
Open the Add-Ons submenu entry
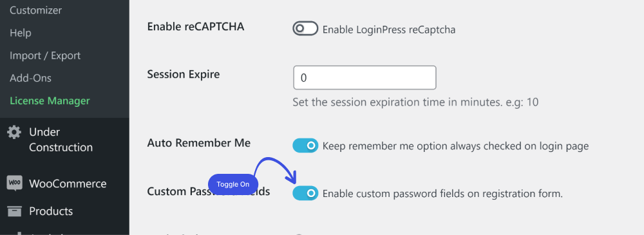(x=30, y=78)
